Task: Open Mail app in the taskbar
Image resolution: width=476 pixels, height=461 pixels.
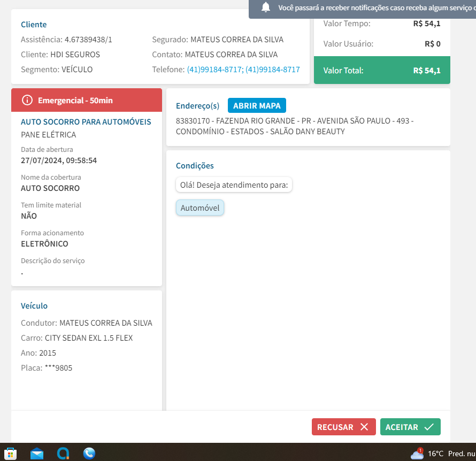Action: click(37, 454)
